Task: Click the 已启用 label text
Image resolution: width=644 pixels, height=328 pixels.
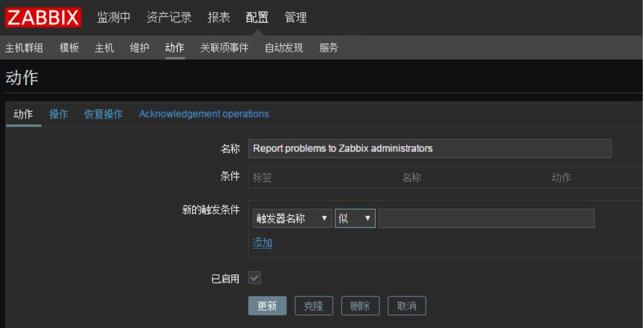Action: pyautogui.click(x=225, y=279)
